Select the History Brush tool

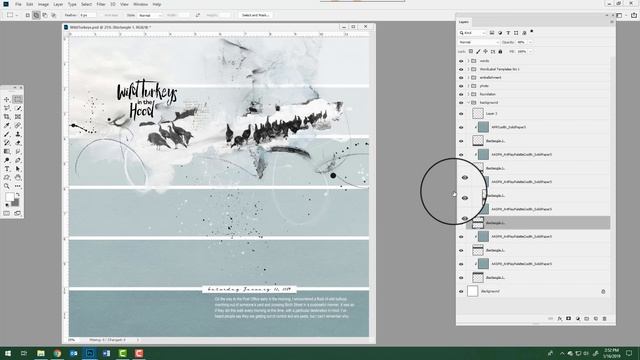click(x=7, y=143)
